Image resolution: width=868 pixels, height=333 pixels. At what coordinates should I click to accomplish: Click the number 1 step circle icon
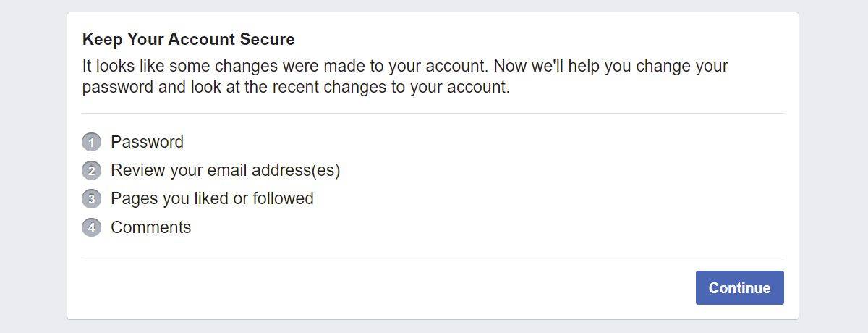click(x=92, y=142)
